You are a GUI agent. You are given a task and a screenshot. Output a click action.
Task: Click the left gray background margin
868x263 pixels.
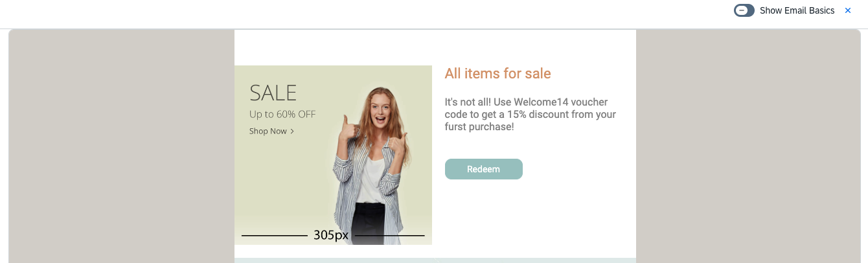tap(121, 146)
